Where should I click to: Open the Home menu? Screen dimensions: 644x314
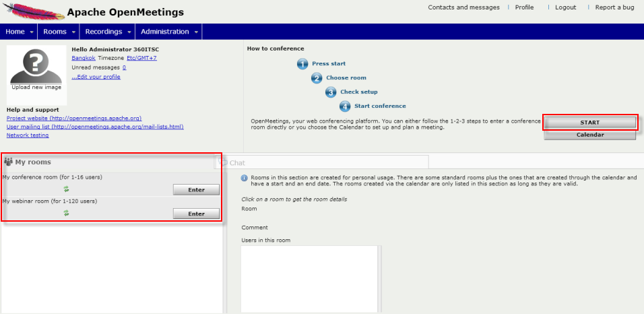[x=19, y=32]
